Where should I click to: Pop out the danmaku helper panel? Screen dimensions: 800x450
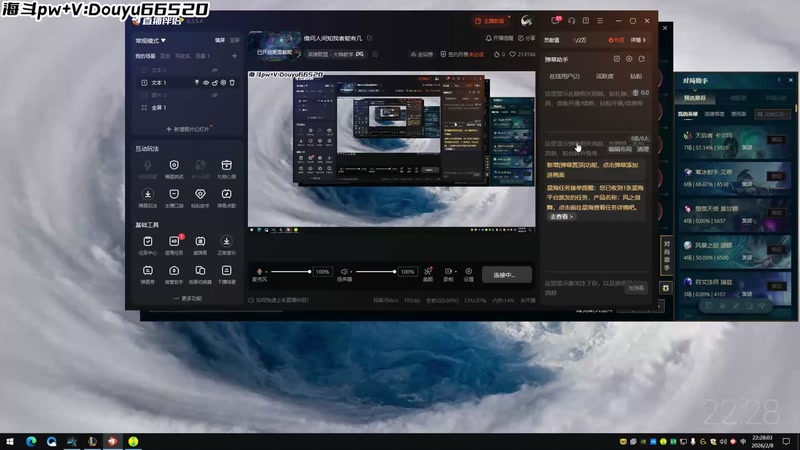pos(642,59)
